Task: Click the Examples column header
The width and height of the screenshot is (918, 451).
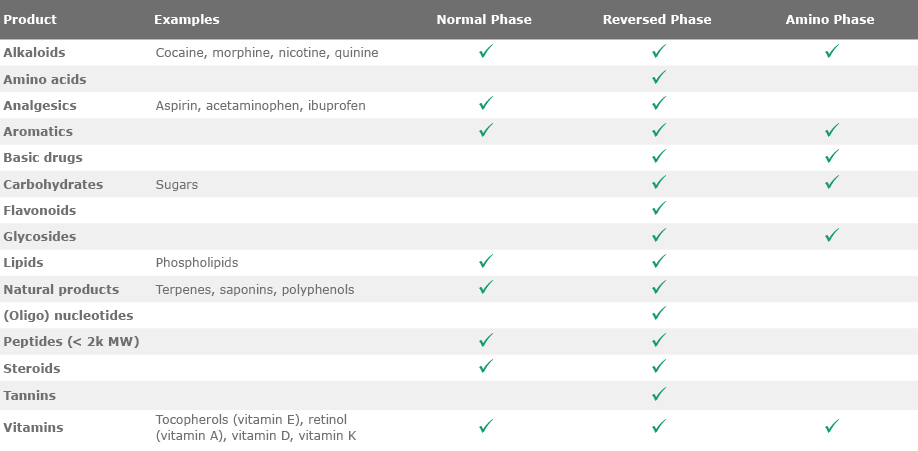Action: [187, 20]
